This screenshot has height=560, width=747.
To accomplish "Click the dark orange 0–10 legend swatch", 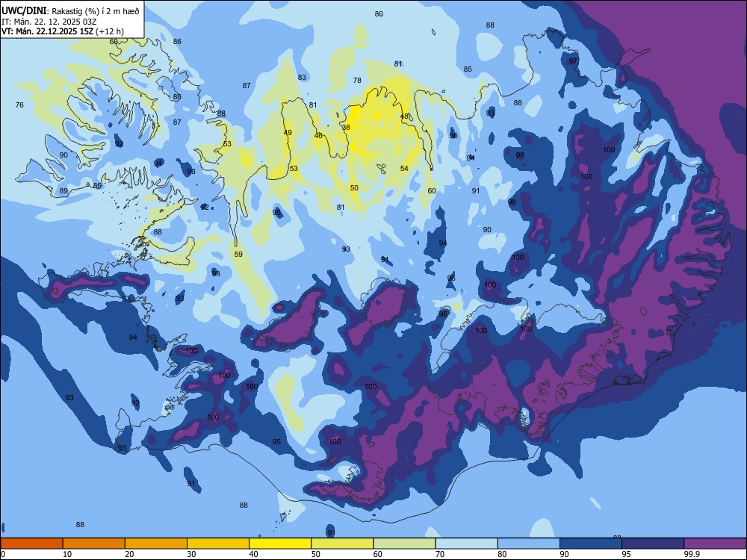I will (x=31, y=544).
